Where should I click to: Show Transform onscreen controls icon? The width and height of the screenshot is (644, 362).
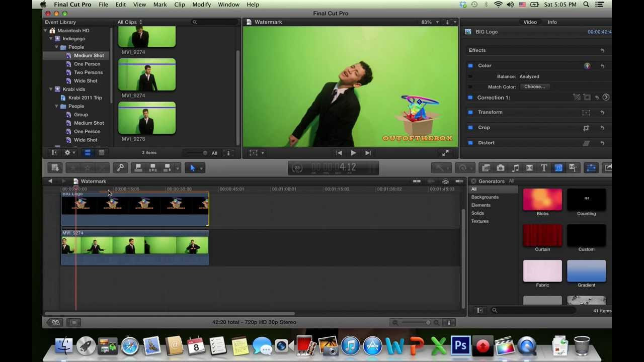586,113
